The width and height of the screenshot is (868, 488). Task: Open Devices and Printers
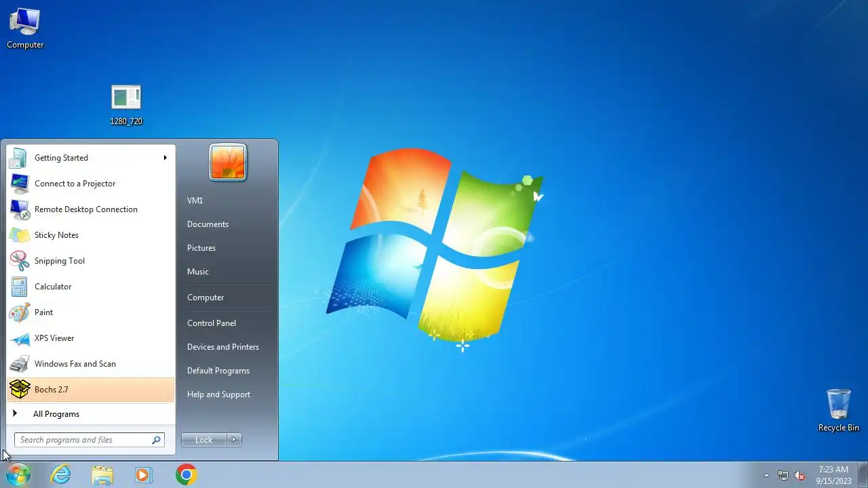223,347
